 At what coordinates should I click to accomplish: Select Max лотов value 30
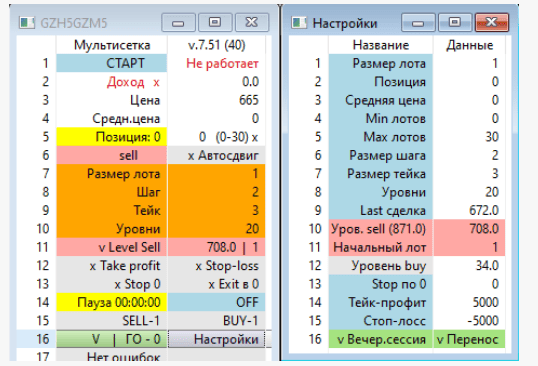coord(469,137)
